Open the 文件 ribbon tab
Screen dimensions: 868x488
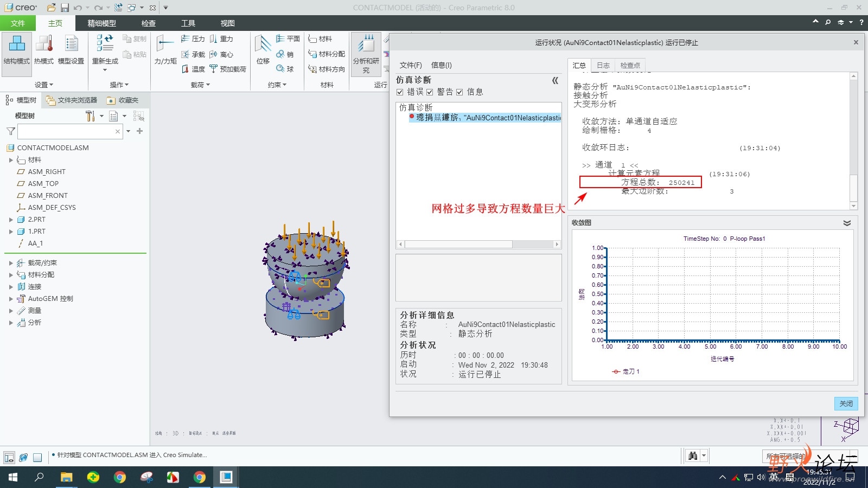click(x=18, y=23)
